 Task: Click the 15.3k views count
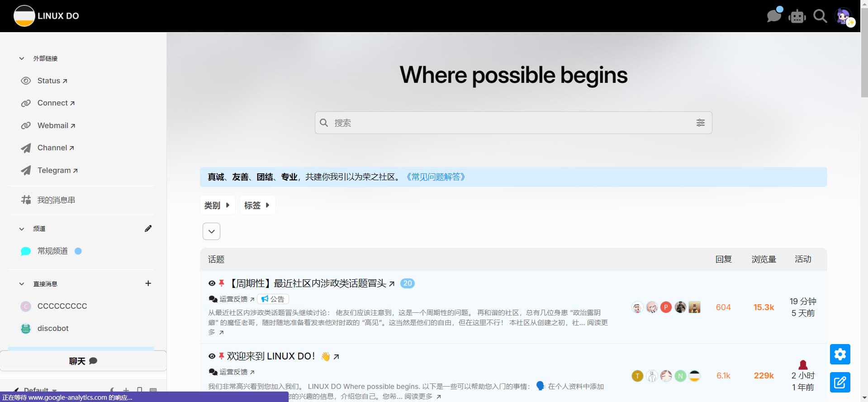point(764,307)
